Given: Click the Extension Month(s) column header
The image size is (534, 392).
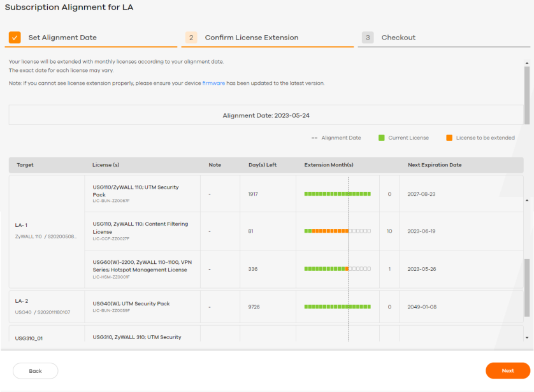Looking at the screenshot, I should pyautogui.click(x=329, y=165).
